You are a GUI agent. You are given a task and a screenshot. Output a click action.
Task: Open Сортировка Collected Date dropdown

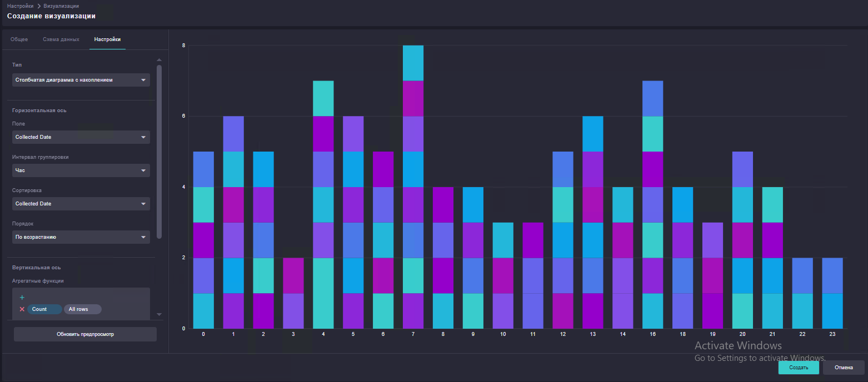[x=81, y=204]
